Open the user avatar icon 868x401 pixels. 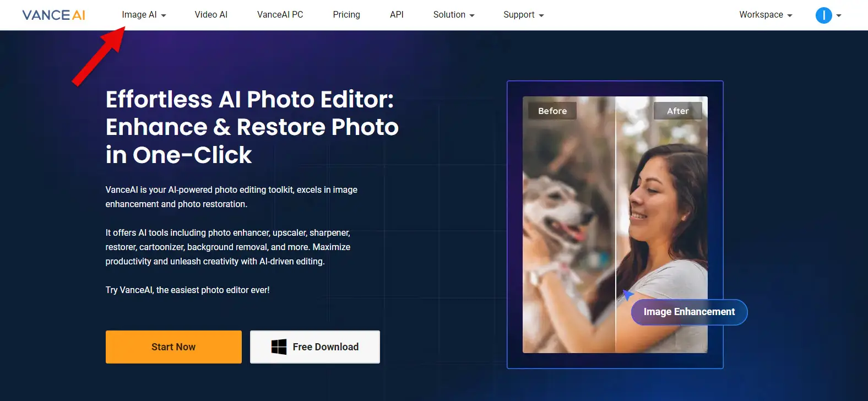click(823, 15)
